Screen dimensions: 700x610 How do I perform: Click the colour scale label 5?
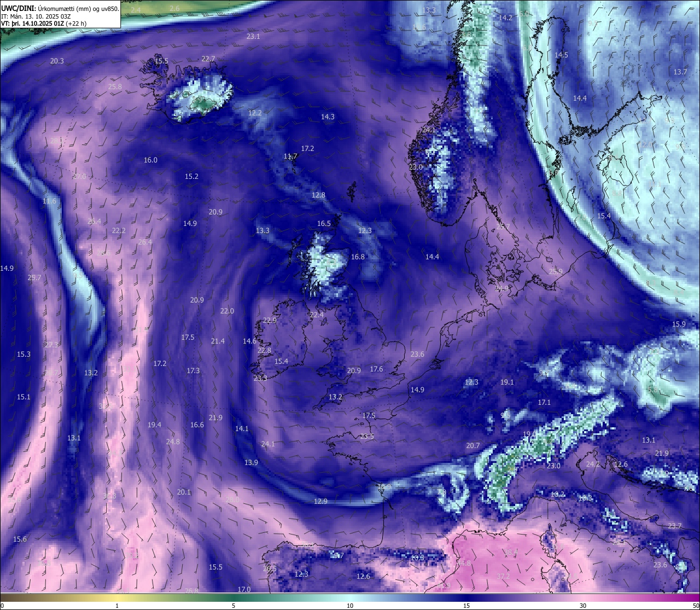pos(234,606)
